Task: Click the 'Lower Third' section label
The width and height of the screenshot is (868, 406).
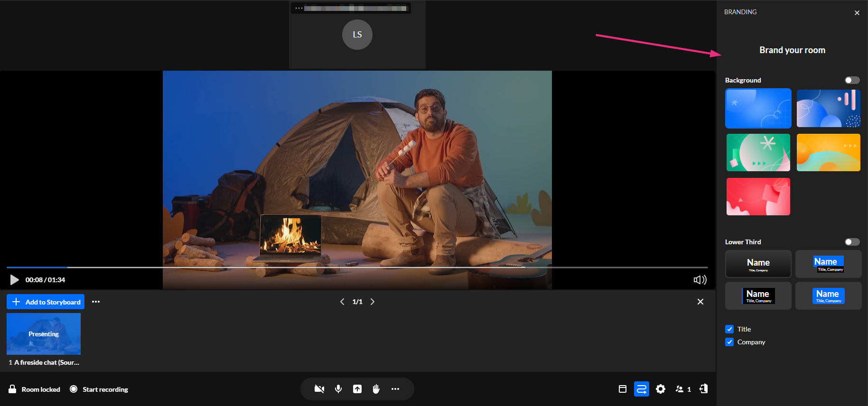Action: click(x=743, y=242)
